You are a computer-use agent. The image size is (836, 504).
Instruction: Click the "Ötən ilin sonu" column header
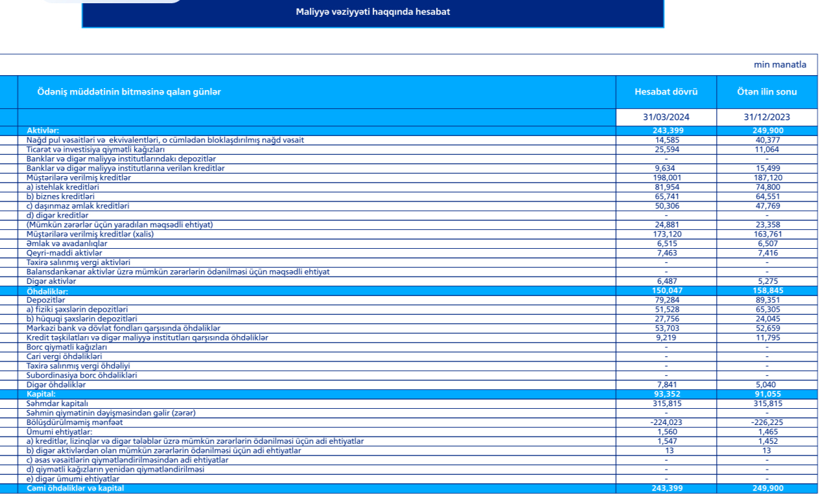point(767,92)
